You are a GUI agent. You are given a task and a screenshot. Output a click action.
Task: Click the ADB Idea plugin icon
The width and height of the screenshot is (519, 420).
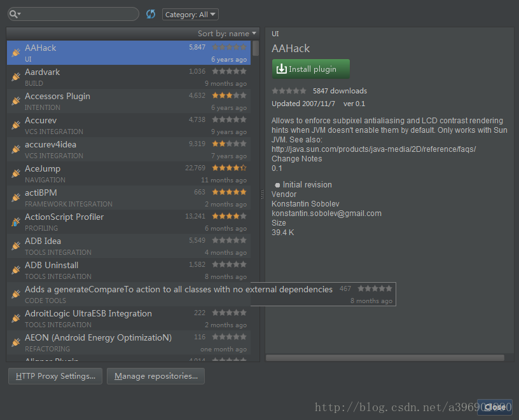point(16,246)
